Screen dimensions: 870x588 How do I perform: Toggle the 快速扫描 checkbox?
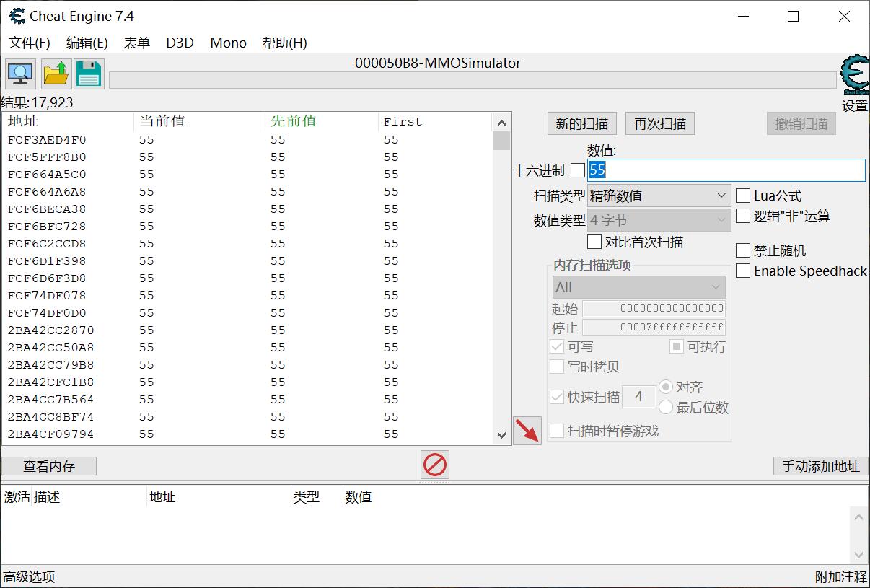pyautogui.click(x=556, y=397)
